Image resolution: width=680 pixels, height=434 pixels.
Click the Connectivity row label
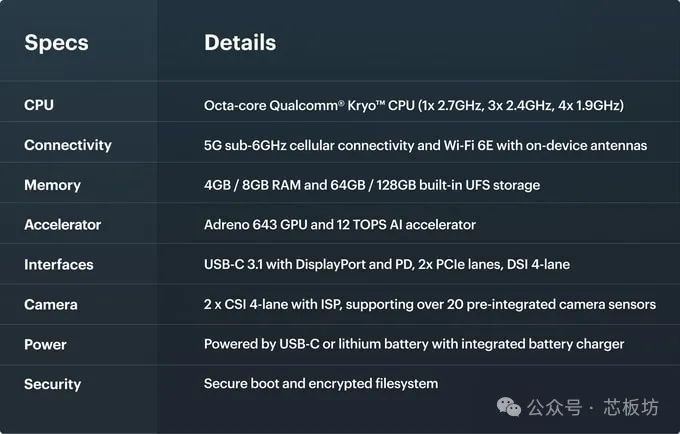click(x=68, y=145)
